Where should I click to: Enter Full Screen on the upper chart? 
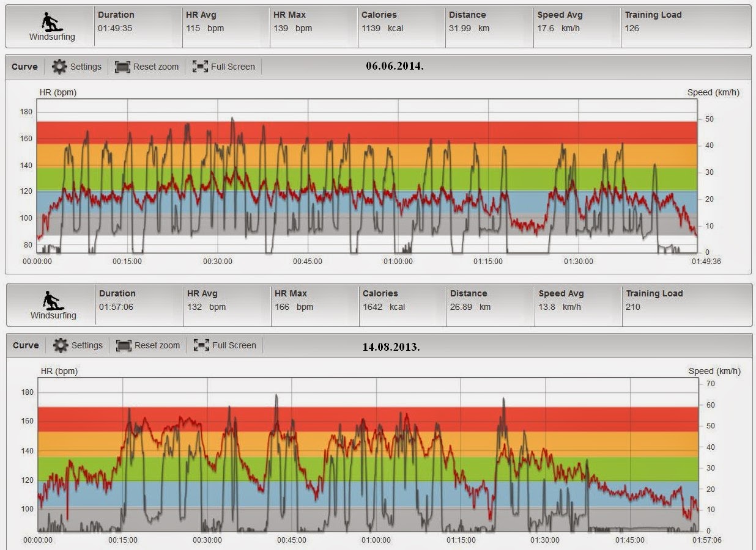(224, 67)
